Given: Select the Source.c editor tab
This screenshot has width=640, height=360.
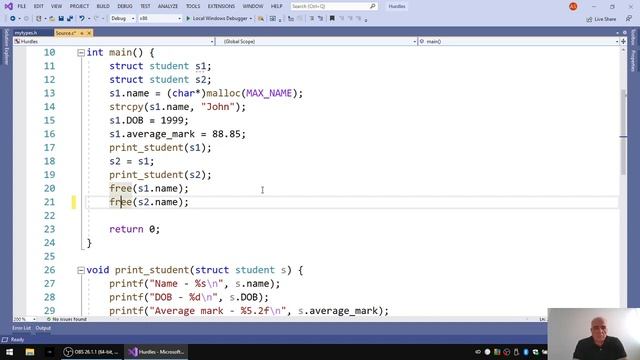Looking at the screenshot, I should pos(66,33).
